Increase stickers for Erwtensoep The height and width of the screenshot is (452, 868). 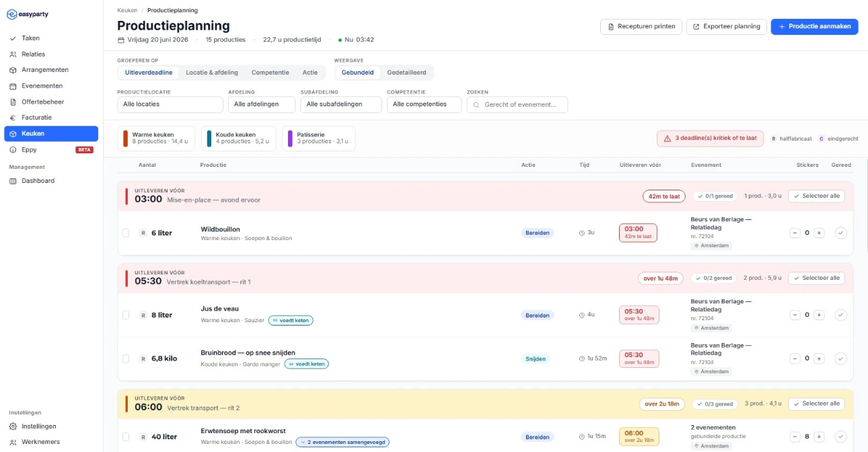(x=819, y=437)
